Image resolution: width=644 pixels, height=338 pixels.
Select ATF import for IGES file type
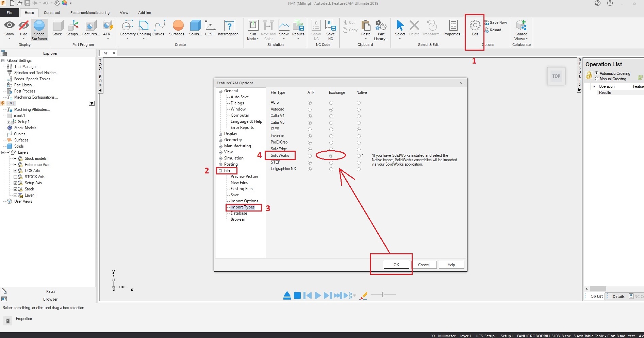coord(310,129)
